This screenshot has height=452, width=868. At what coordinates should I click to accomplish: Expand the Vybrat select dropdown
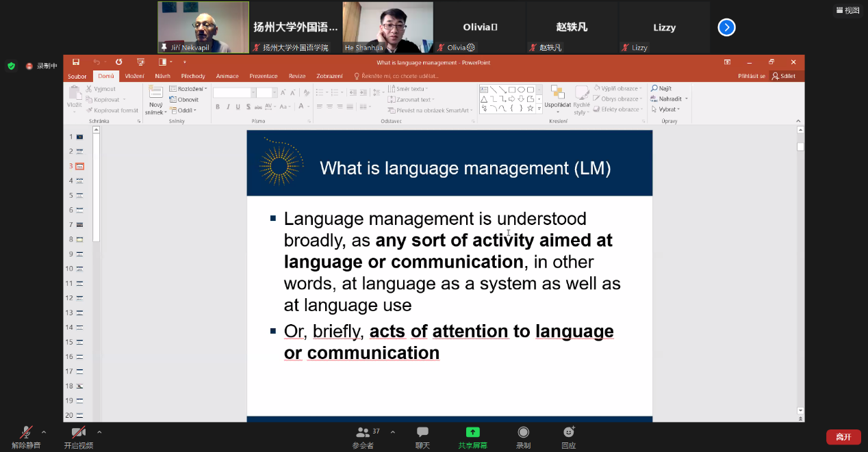668,109
